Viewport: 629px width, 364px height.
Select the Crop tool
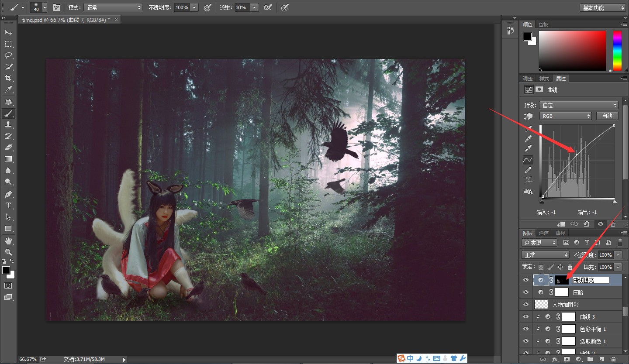8,78
